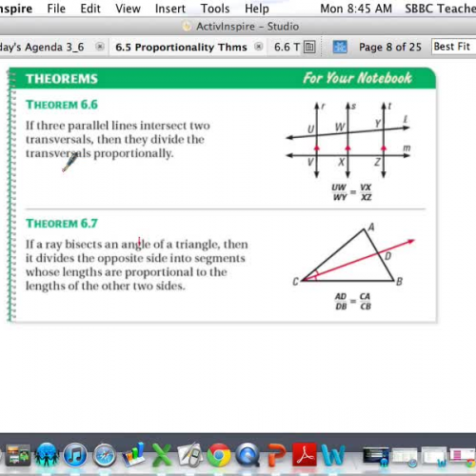Open Google Chrome from the Dock

219,455
